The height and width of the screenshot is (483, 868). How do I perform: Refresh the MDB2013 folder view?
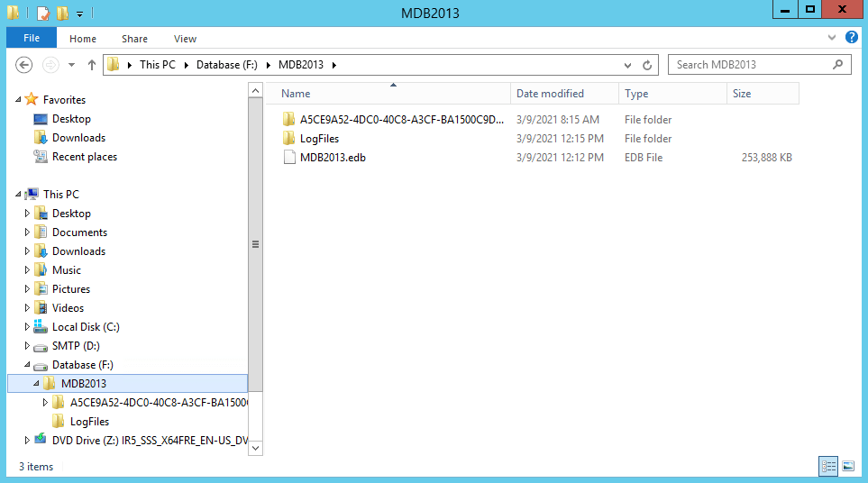[647, 65]
